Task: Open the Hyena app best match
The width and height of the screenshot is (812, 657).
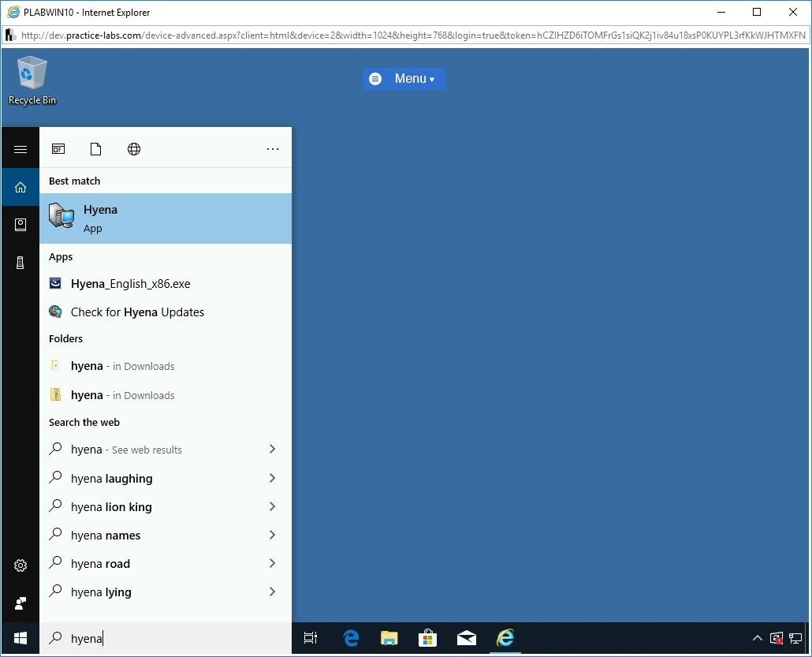Action: [165, 218]
